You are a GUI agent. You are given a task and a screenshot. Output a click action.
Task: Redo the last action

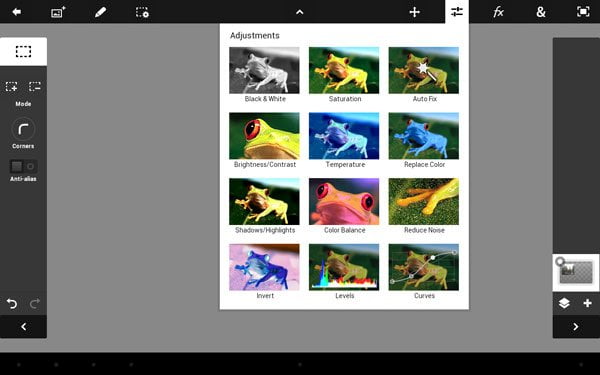(x=35, y=304)
